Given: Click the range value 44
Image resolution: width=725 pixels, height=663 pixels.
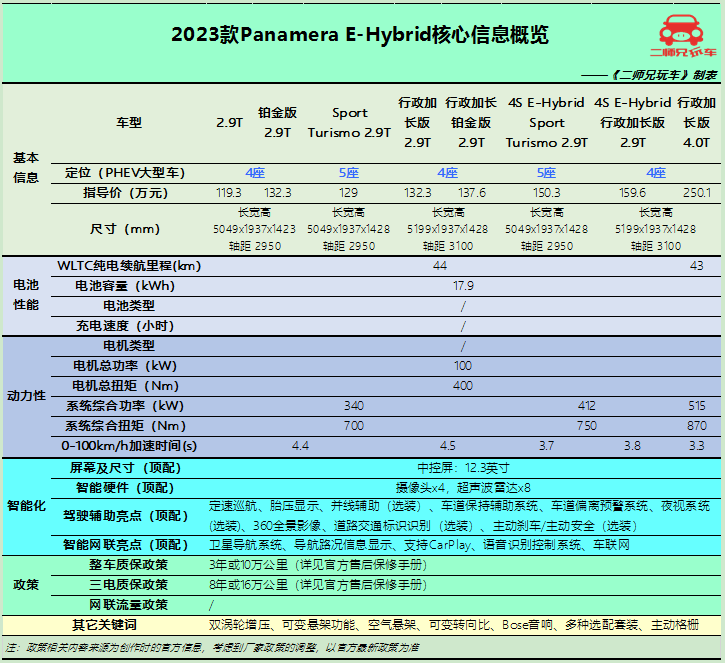Looking at the screenshot, I should pyautogui.click(x=440, y=266).
